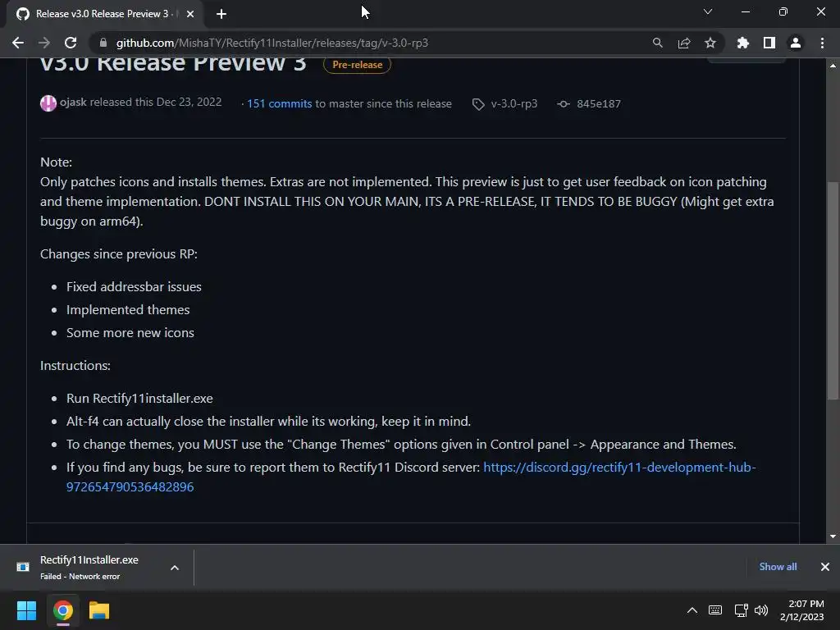Screen dimensions: 840x630
Task: Open the Extensions puzzle menu
Action: [742, 43]
